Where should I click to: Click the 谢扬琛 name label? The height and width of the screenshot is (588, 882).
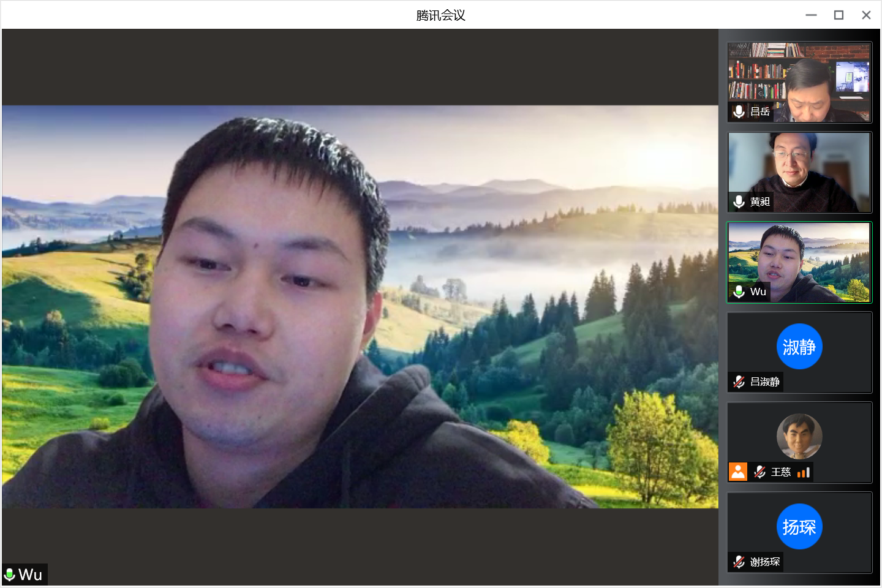765,562
